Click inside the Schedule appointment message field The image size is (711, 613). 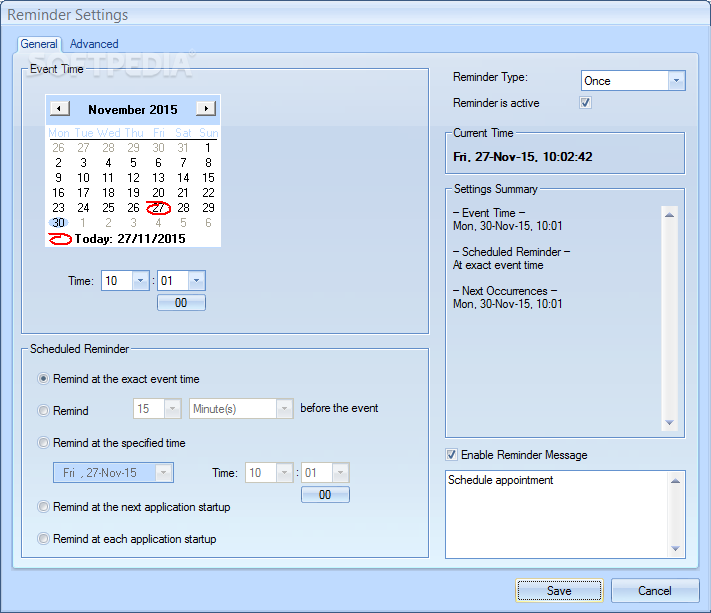coord(557,514)
